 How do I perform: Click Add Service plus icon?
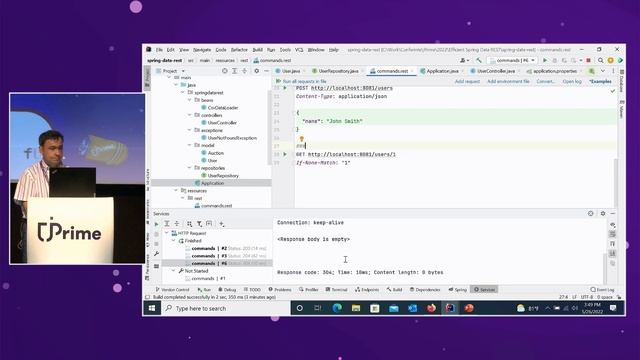pos(221,224)
